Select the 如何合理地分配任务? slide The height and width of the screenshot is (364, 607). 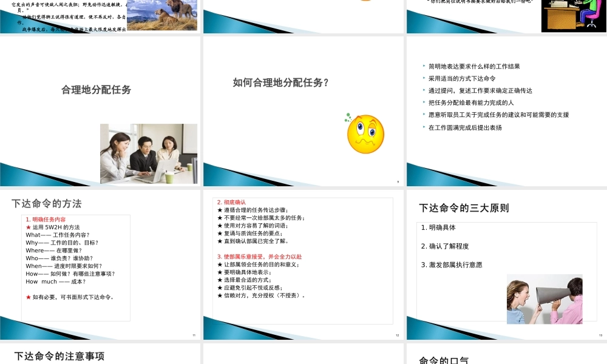[x=303, y=112]
